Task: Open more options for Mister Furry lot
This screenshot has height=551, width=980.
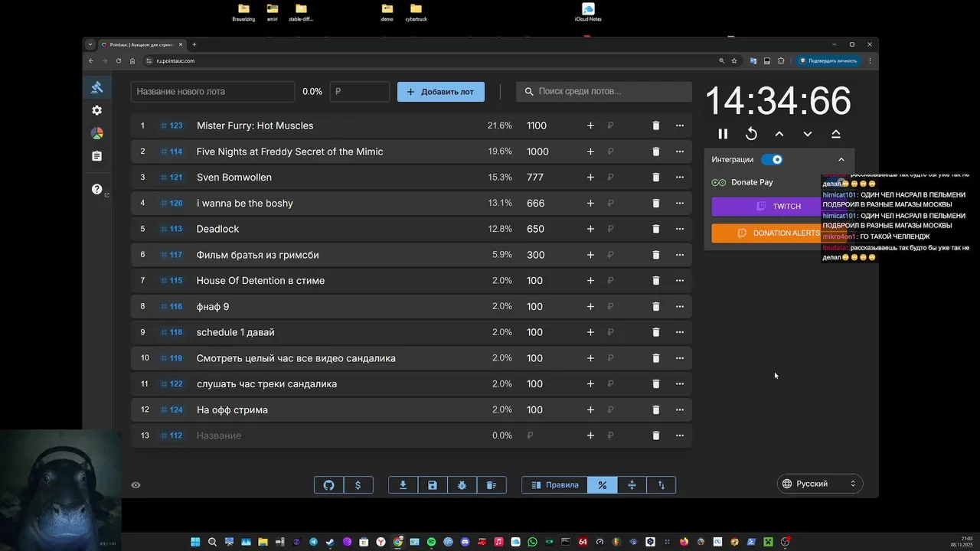Action: click(x=679, y=126)
